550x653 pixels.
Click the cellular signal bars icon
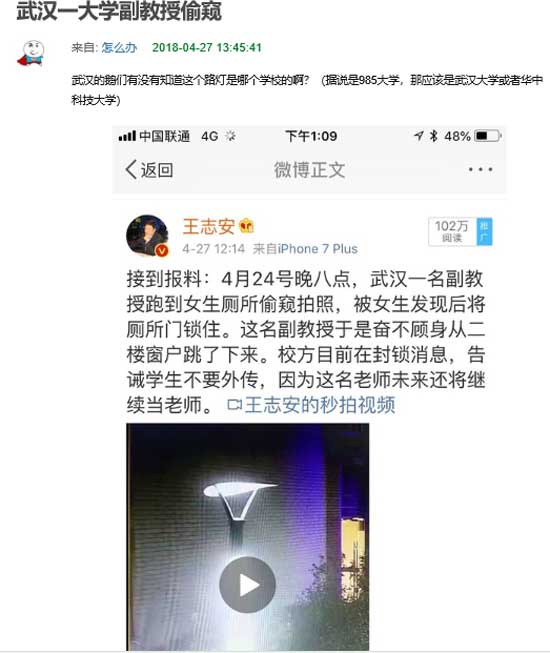[127, 136]
